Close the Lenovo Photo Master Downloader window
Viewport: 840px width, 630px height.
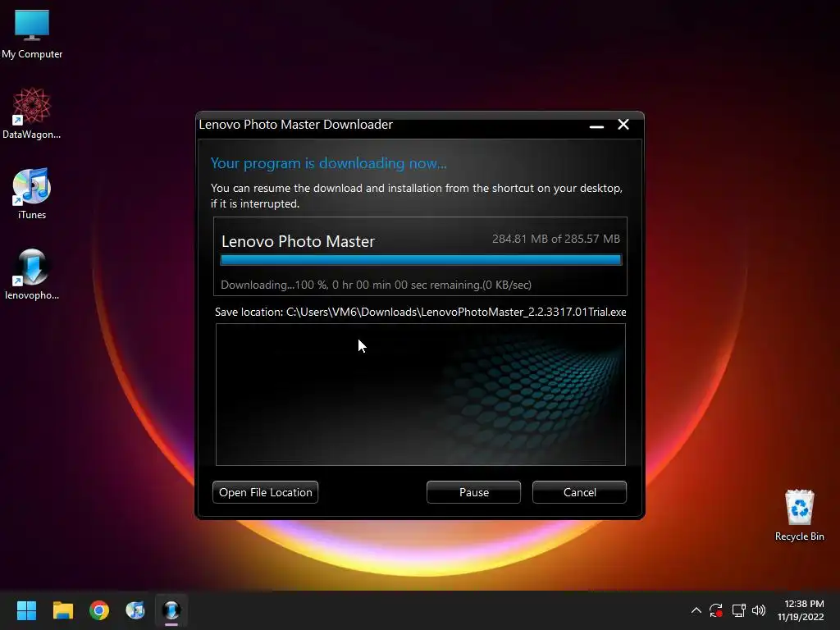pyautogui.click(x=623, y=125)
